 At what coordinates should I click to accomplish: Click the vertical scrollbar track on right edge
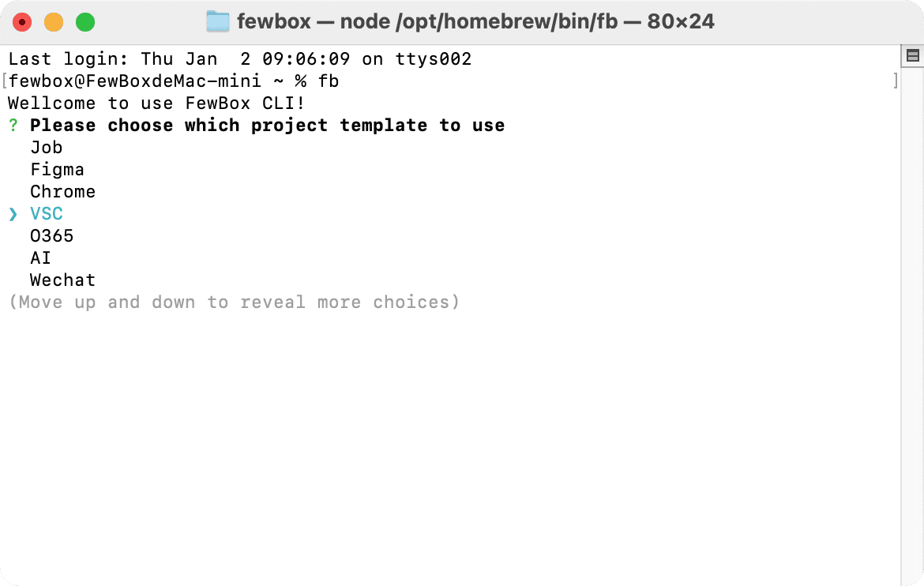click(x=912, y=316)
